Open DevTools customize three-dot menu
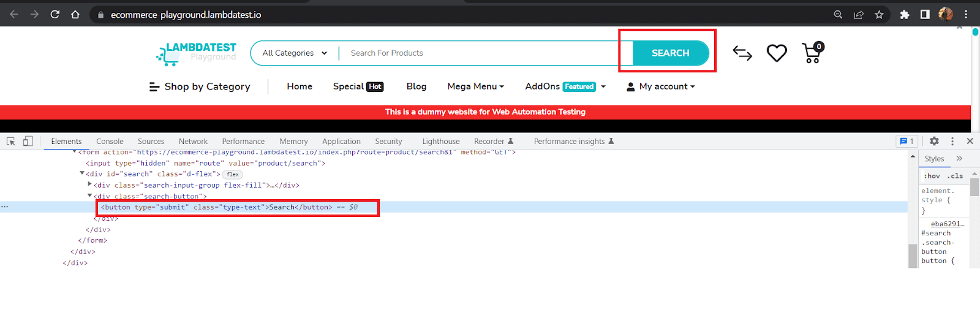This screenshot has height=331, width=980. pos(952,141)
